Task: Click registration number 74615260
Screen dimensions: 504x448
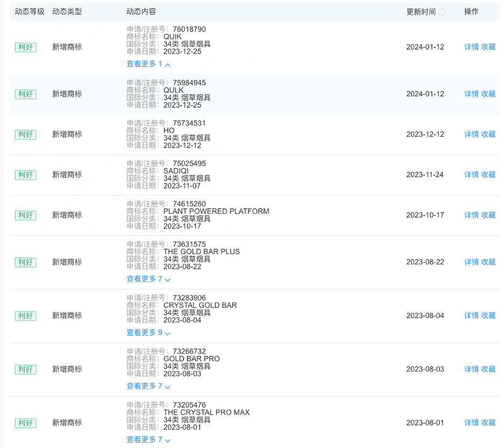Action: [190, 204]
